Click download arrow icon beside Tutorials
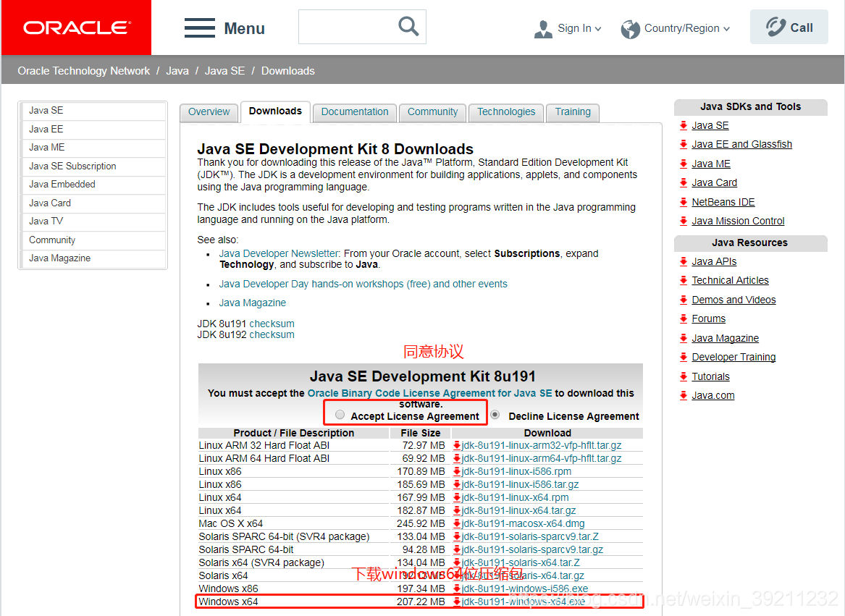Image resolution: width=845 pixels, height=616 pixels. pyautogui.click(x=684, y=376)
